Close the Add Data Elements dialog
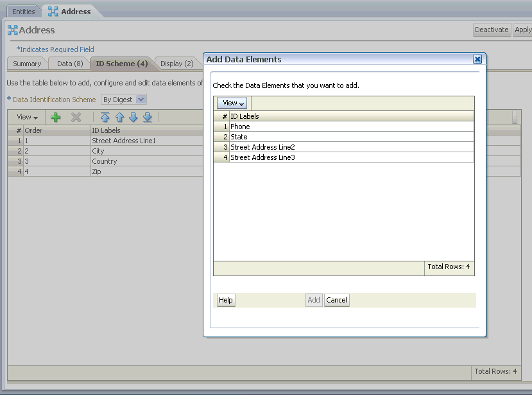 point(477,58)
